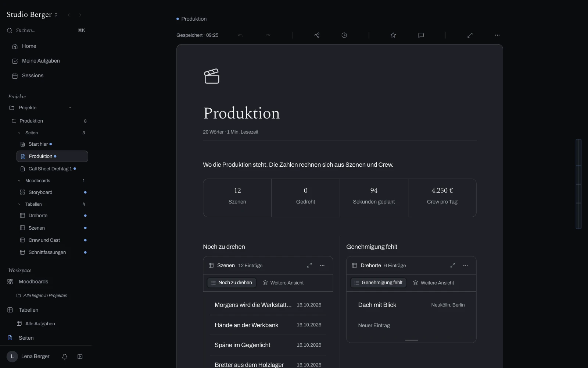Click the redo arrow
Image resolution: width=588 pixels, height=368 pixels.
[x=268, y=35]
